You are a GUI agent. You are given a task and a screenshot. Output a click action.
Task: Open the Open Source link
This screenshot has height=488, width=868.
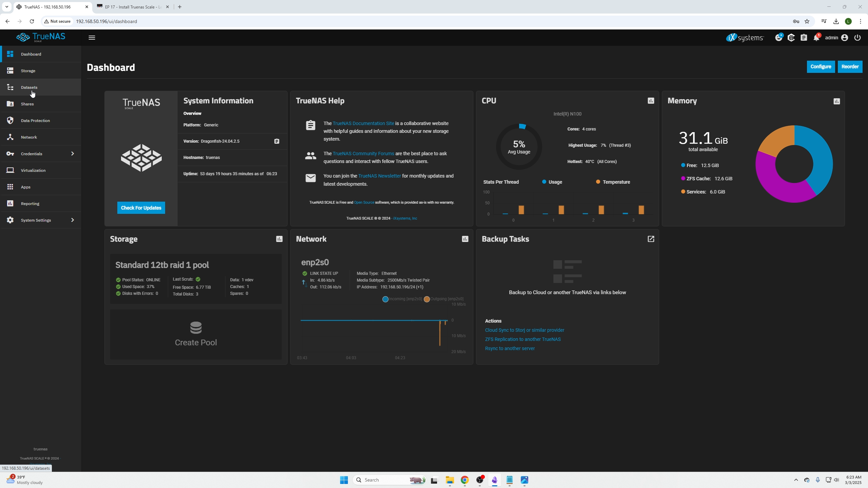click(364, 202)
